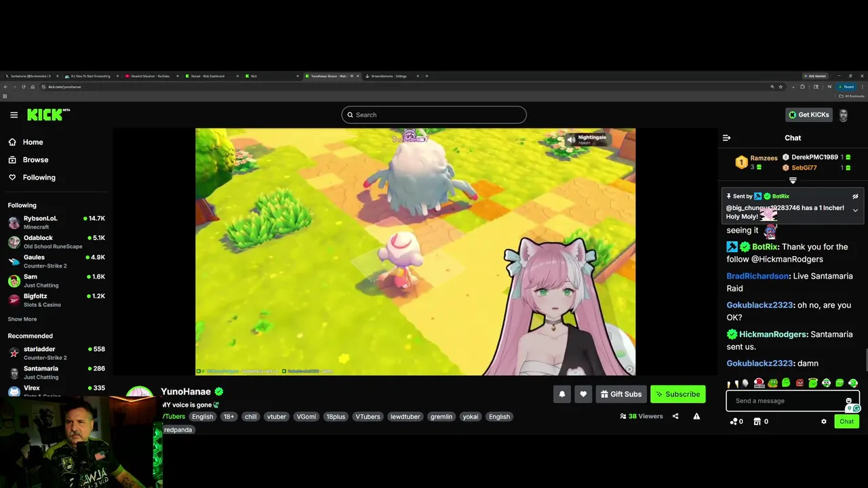Click the Ramzees leaderboard entry
This screenshot has height=488, width=868.
point(757,163)
